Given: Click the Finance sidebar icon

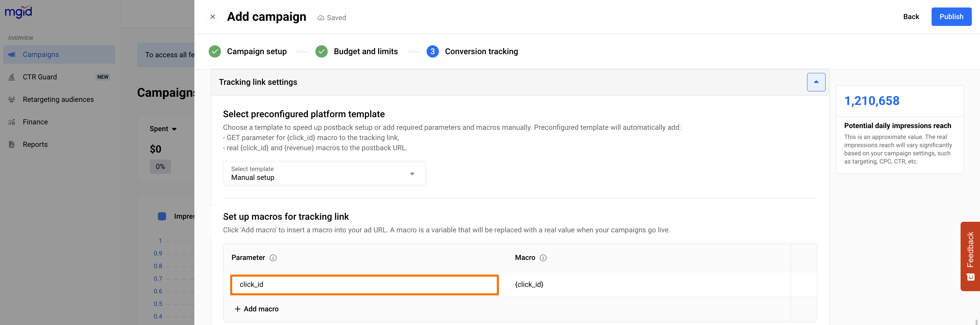Looking at the screenshot, I should (x=12, y=122).
